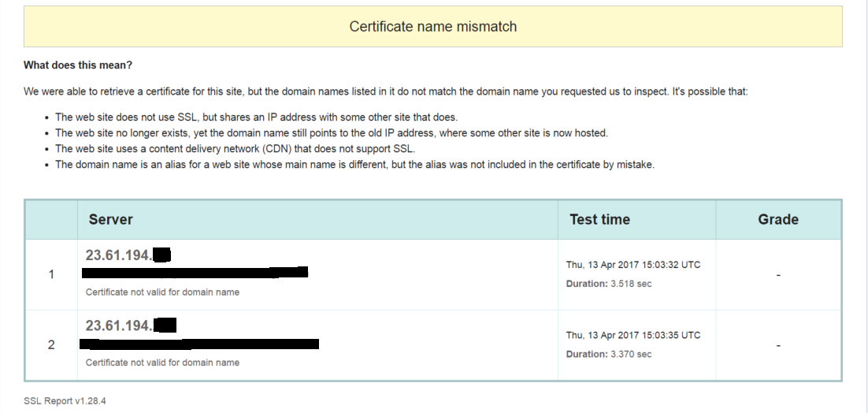The height and width of the screenshot is (413, 868).
Task: Open the second server's 23.61.194 IP link
Action: (130, 325)
